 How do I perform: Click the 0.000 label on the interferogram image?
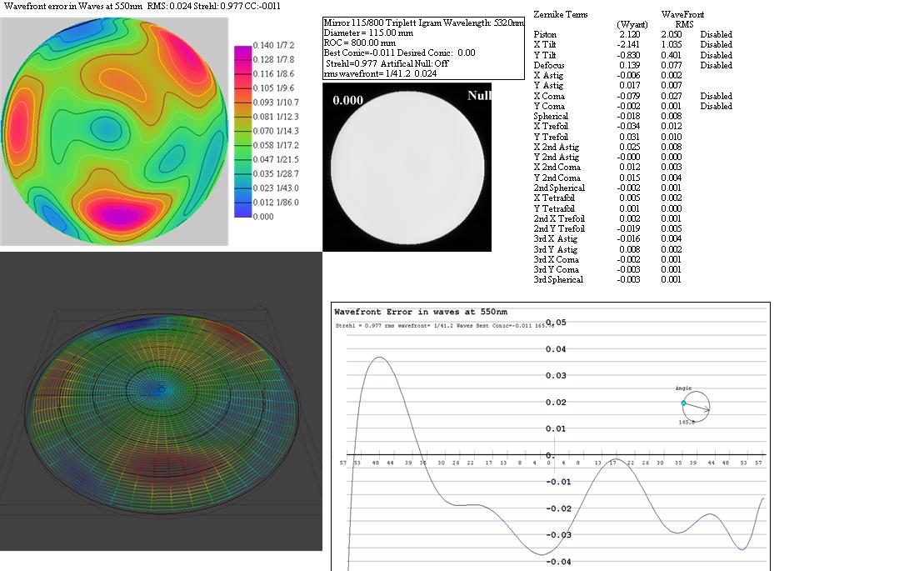(x=347, y=100)
